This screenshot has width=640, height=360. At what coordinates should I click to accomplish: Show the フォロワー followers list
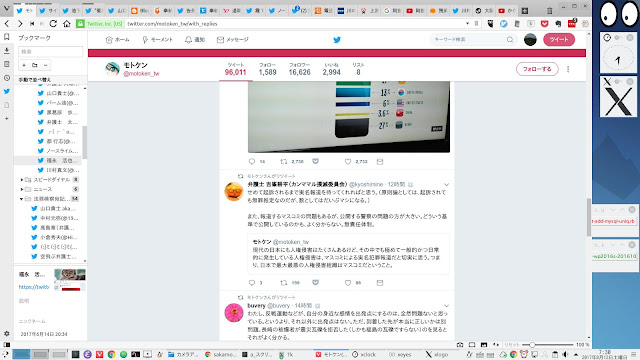coord(300,69)
